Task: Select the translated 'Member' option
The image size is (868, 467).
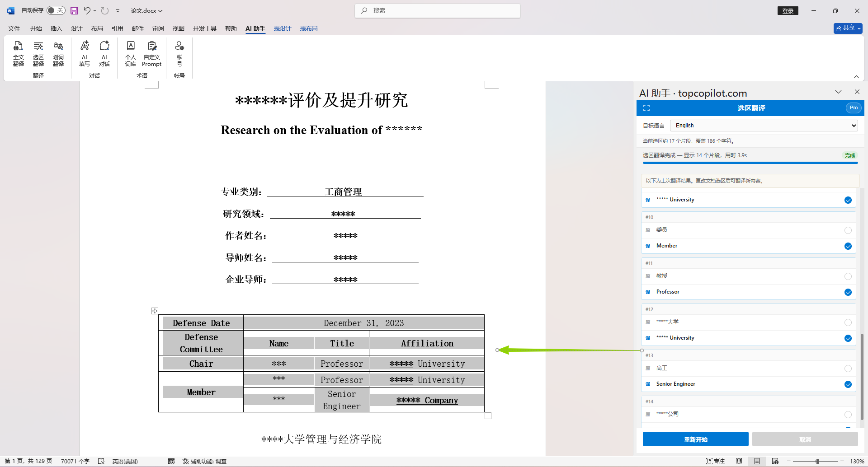Action: point(848,246)
